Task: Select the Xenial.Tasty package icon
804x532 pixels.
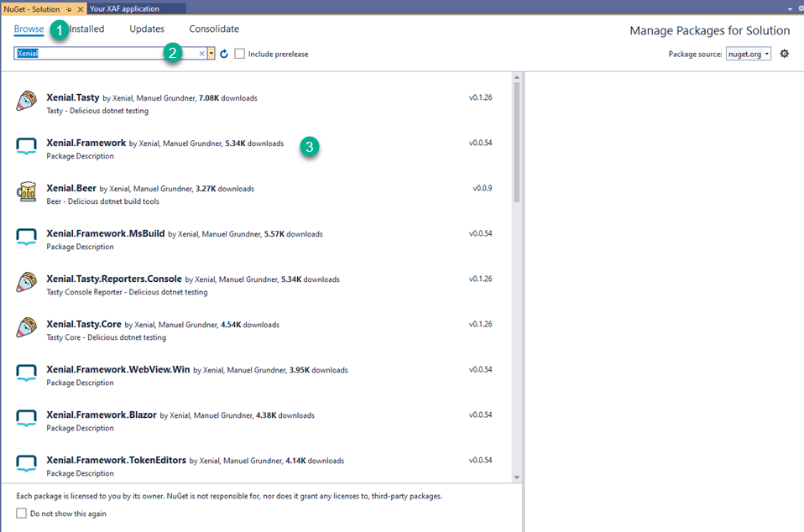Action: pyautogui.click(x=26, y=101)
